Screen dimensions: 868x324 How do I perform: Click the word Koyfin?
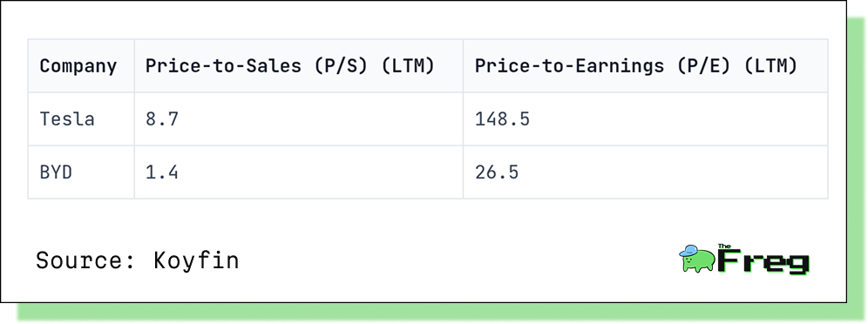[196, 260]
